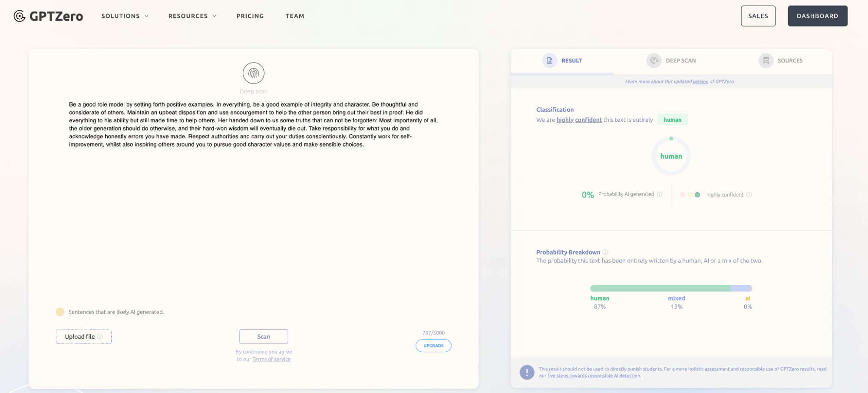
Task: Click the Upgrade button
Action: click(x=433, y=346)
